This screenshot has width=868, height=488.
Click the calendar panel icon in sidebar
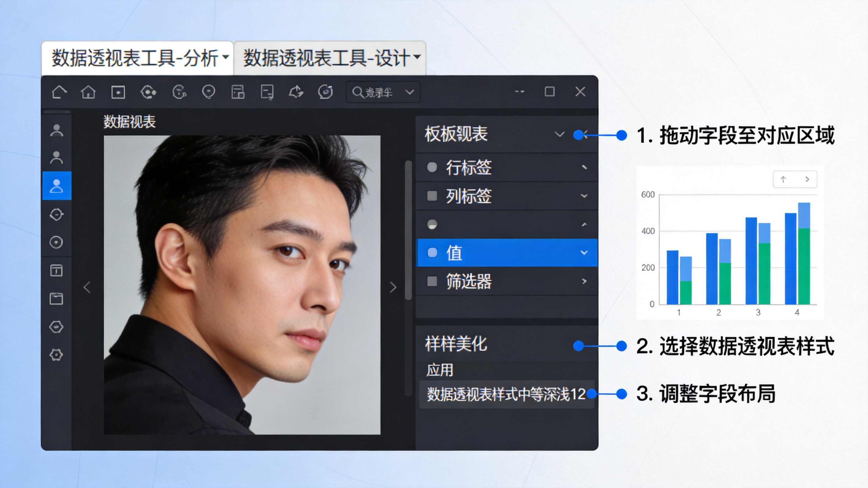(57, 271)
